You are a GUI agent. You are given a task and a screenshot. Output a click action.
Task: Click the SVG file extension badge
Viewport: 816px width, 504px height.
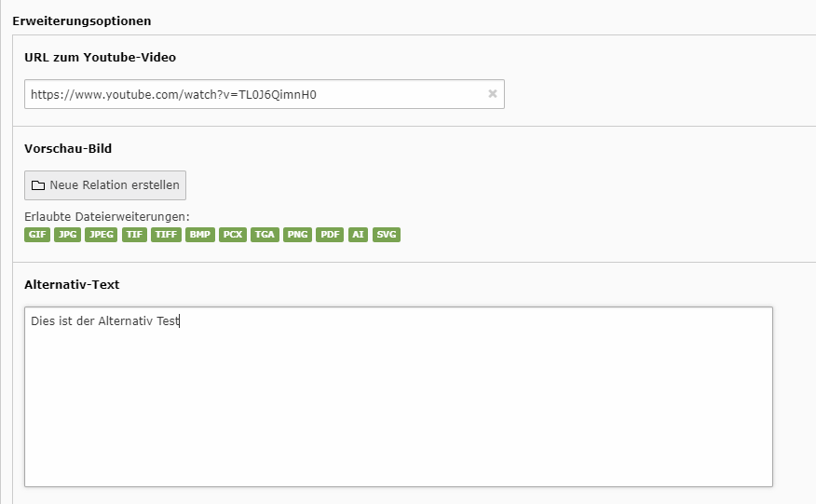[387, 234]
